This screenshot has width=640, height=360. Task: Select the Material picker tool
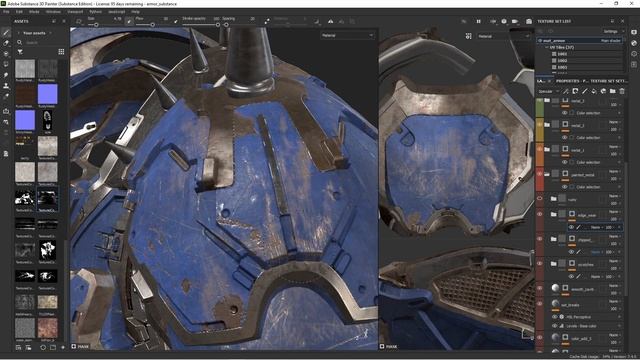click(6, 97)
